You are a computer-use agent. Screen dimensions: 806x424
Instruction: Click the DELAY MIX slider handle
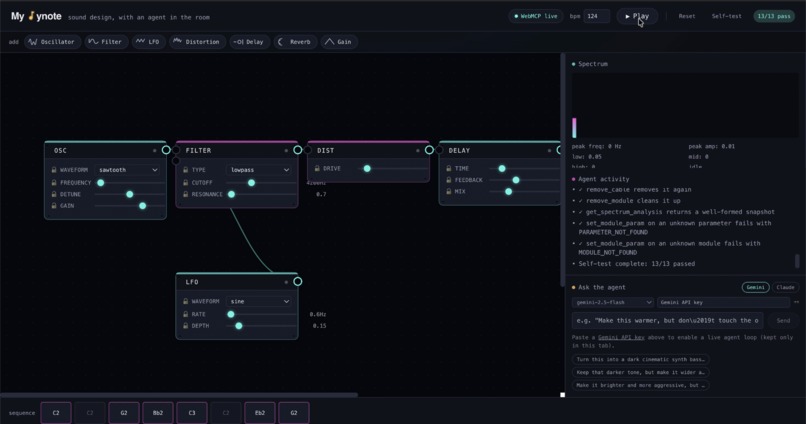point(508,191)
